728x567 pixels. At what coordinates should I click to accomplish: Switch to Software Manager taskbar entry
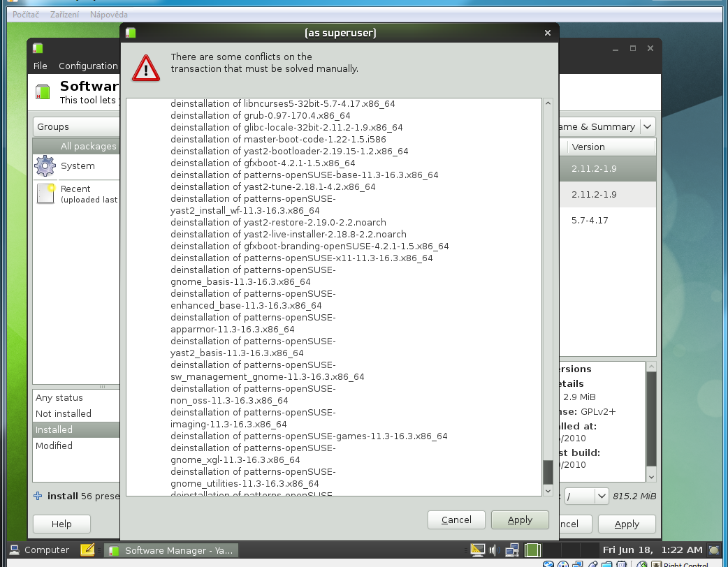[x=171, y=550]
